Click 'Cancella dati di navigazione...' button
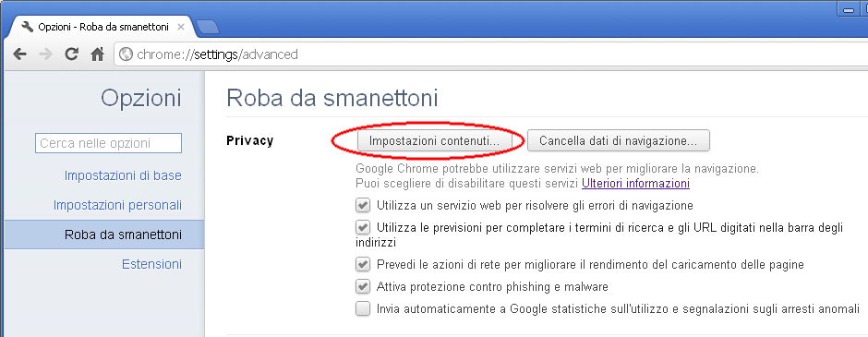 pos(619,140)
